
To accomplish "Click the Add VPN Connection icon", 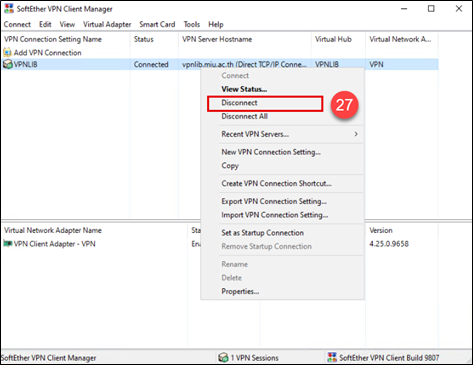I will tap(7, 53).
